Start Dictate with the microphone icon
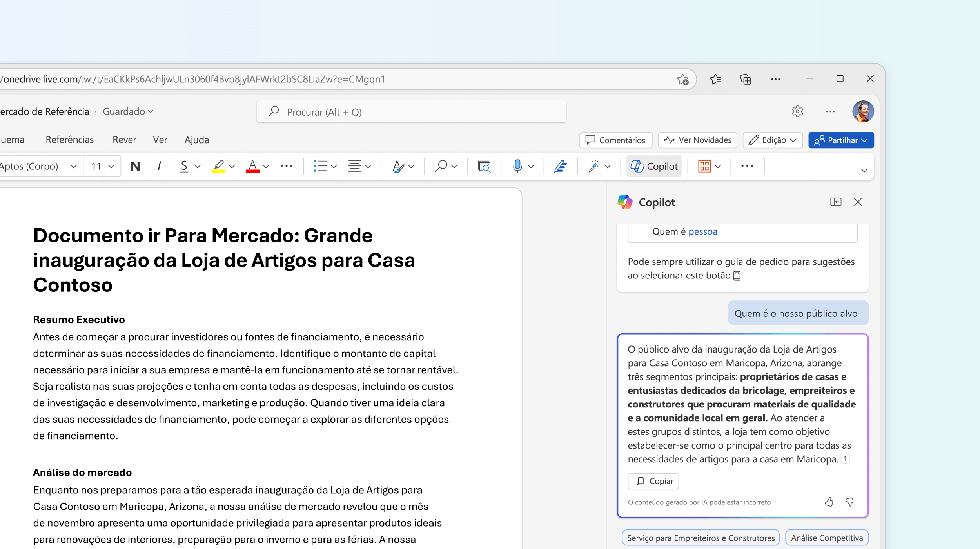Image resolution: width=980 pixels, height=549 pixels. coord(517,166)
